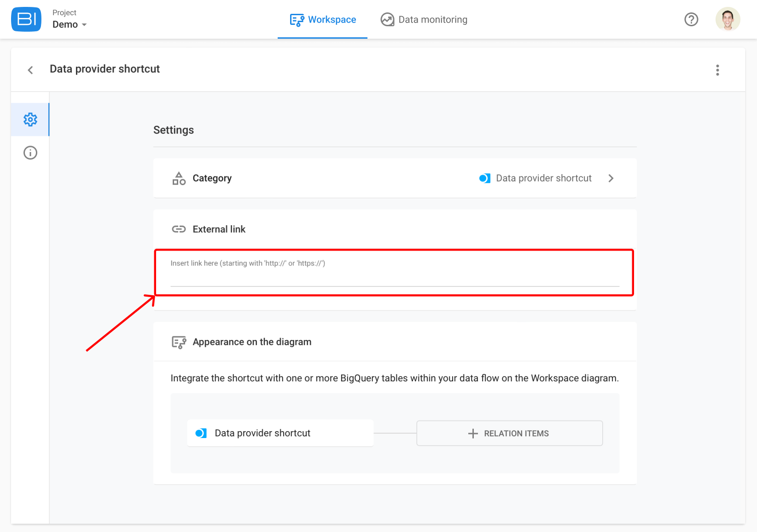Open the Data monitoring tab
757x532 pixels.
click(424, 19)
